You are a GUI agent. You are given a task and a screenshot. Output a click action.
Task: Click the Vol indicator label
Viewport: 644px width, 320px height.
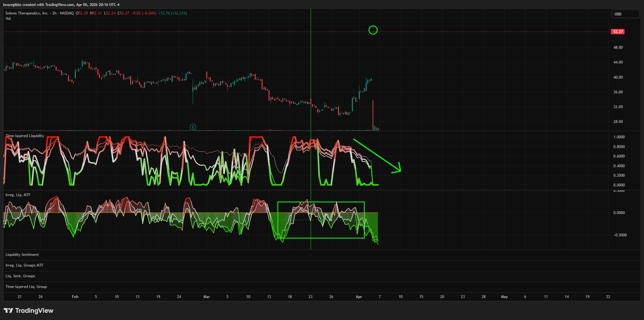(x=8, y=19)
